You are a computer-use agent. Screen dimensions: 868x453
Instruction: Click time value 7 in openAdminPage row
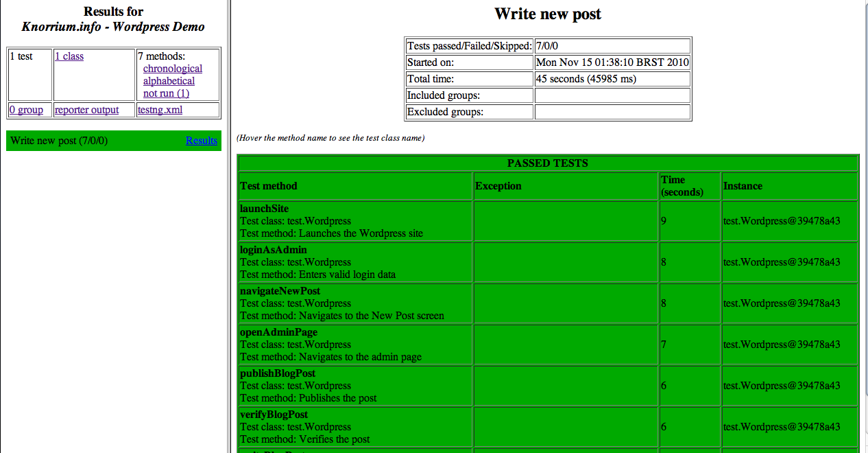click(x=664, y=345)
